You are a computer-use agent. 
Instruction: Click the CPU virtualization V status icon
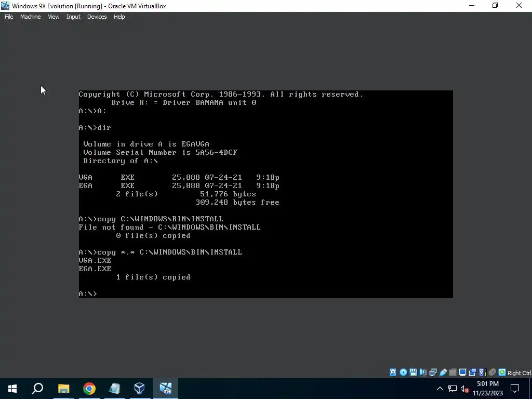point(482,372)
